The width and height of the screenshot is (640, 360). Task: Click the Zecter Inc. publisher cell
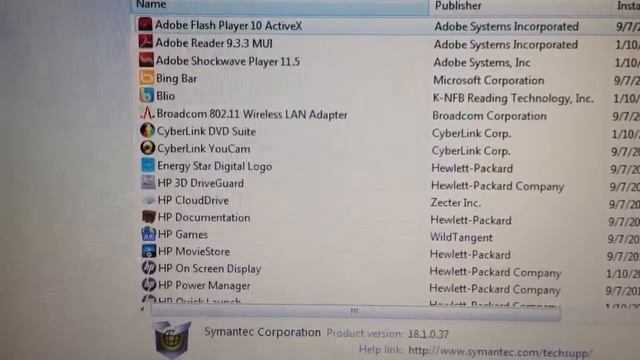pyautogui.click(x=456, y=202)
